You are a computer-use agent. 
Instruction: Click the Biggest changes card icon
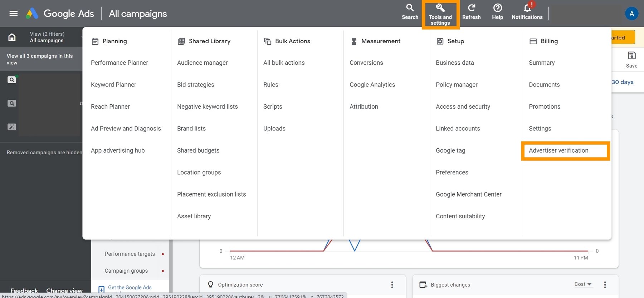point(423,285)
